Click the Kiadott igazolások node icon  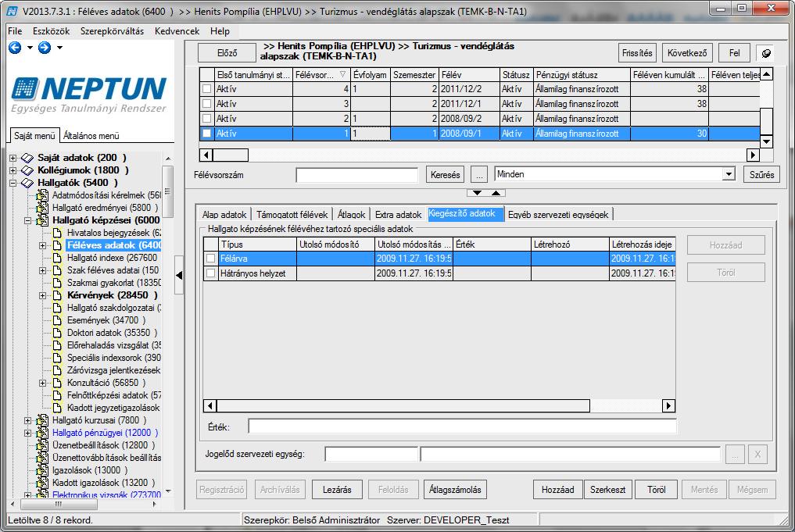pyautogui.click(x=42, y=483)
